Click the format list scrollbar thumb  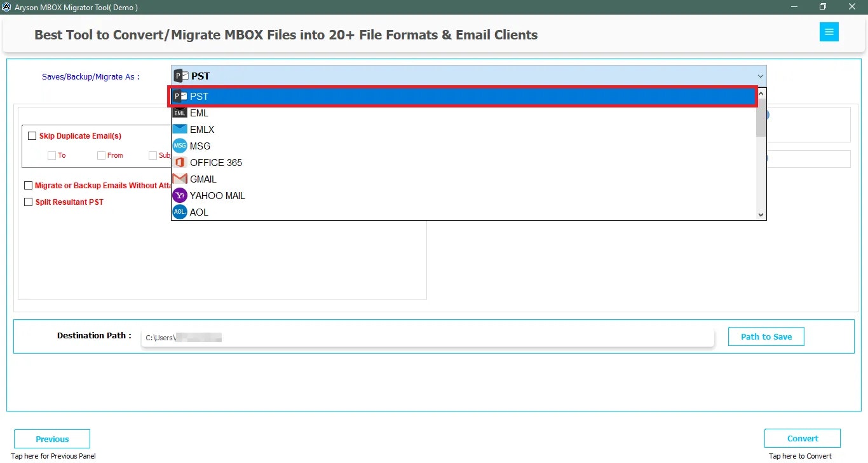(x=761, y=118)
